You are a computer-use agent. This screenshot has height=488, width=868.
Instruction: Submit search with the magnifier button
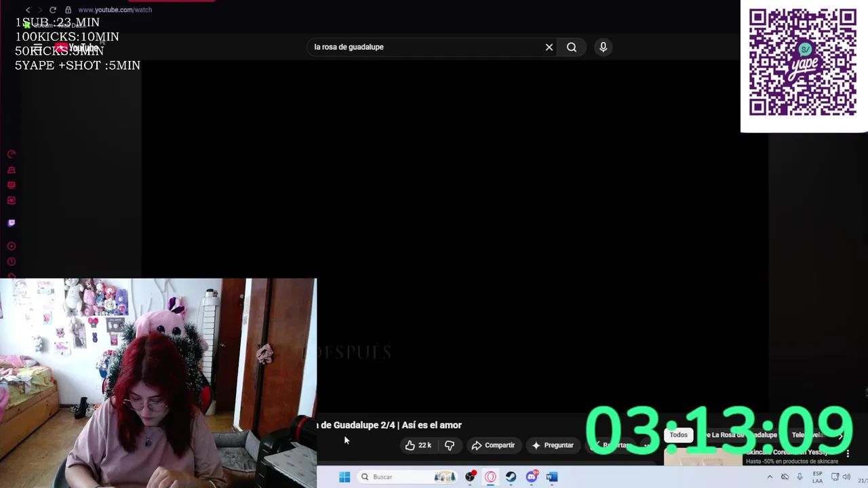572,47
